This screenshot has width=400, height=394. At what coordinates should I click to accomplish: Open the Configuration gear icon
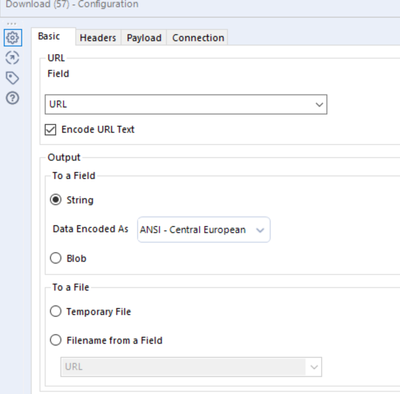[x=13, y=38]
